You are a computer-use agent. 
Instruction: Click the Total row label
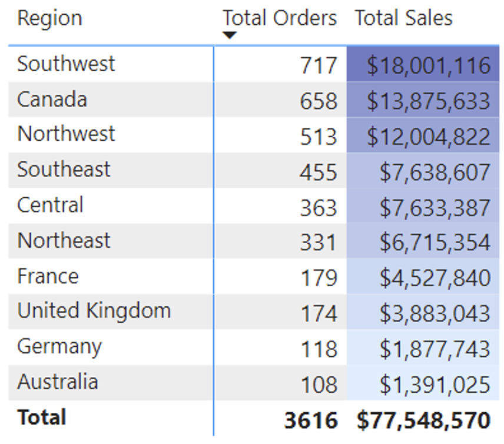tap(42, 418)
